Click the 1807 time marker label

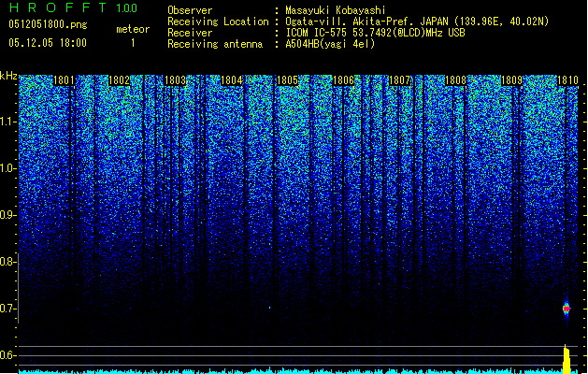(399, 80)
